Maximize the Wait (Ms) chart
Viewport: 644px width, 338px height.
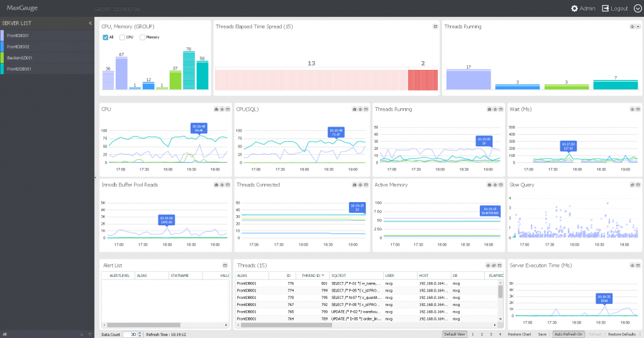pos(638,110)
